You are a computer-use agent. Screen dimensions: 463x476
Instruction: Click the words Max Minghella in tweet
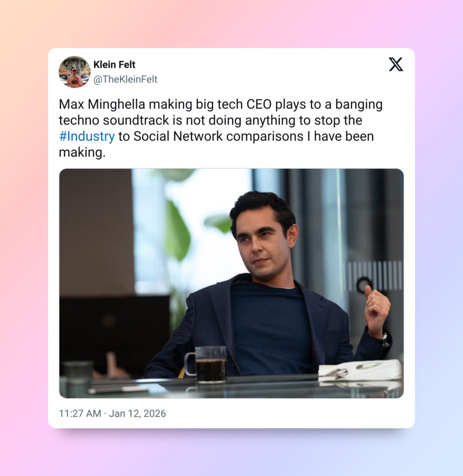(x=102, y=104)
